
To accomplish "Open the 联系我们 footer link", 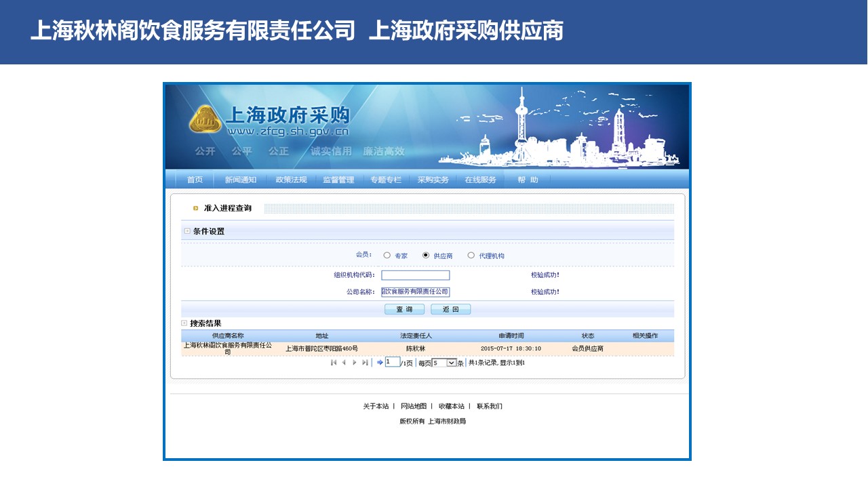I will (x=490, y=407).
